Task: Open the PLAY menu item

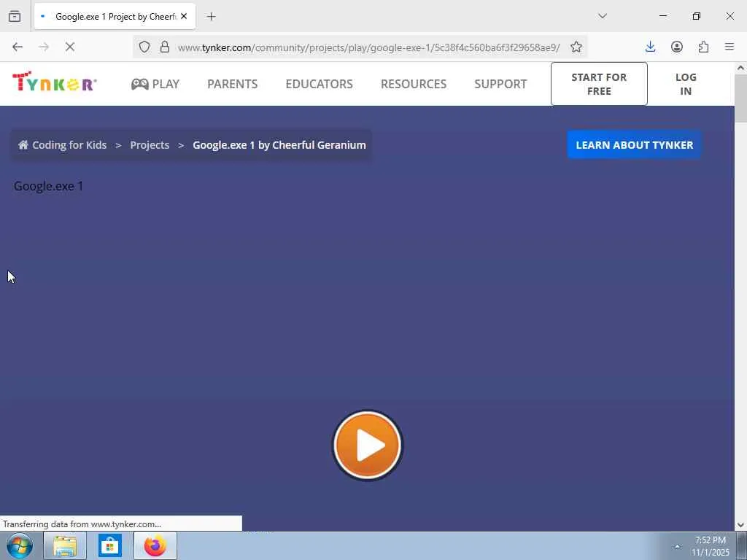Action: click(155, 84)
